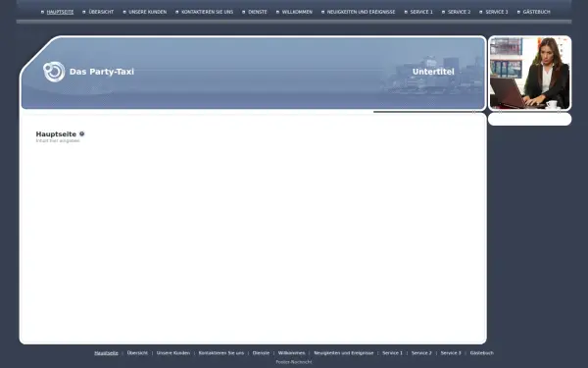Open Übersicht in the top navigation
The width and height of the screenshot is (588, 368).
[101, 12]
